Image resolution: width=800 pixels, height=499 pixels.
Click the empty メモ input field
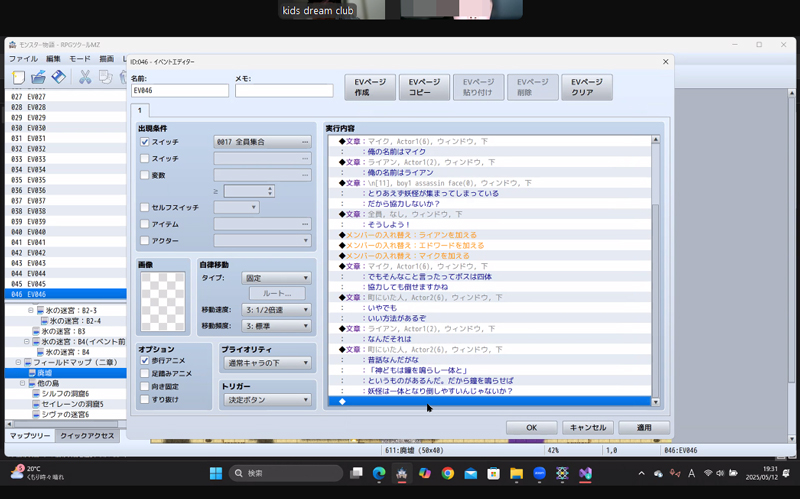[284, 91]
